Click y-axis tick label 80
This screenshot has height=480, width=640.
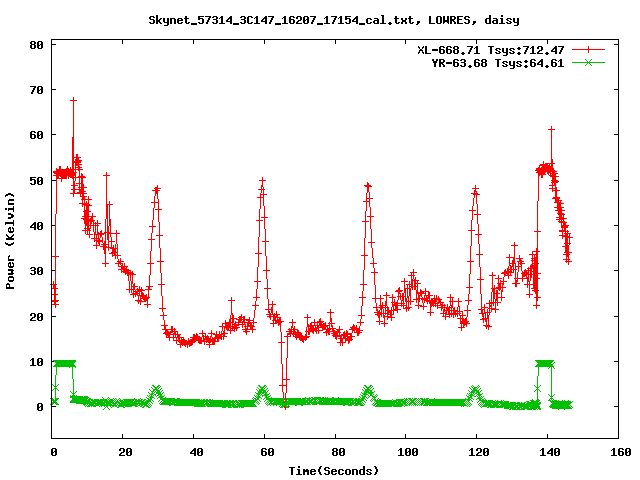pos(36,45)
